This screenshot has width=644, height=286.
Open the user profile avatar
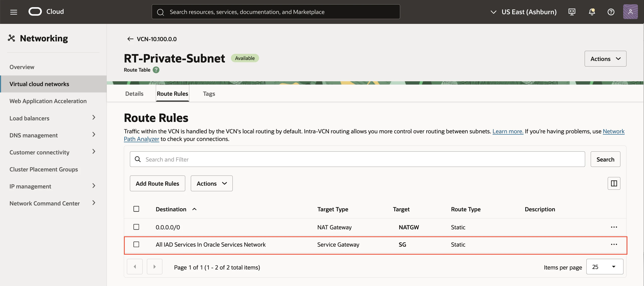pos(630,12)
